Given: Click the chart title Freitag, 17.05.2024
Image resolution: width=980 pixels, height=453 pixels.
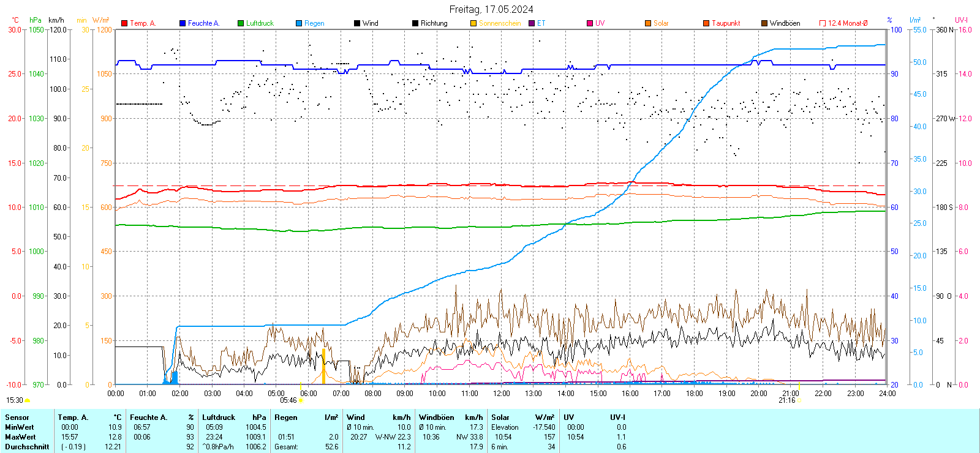Looking at the screenshot, I should coord(491,9).
